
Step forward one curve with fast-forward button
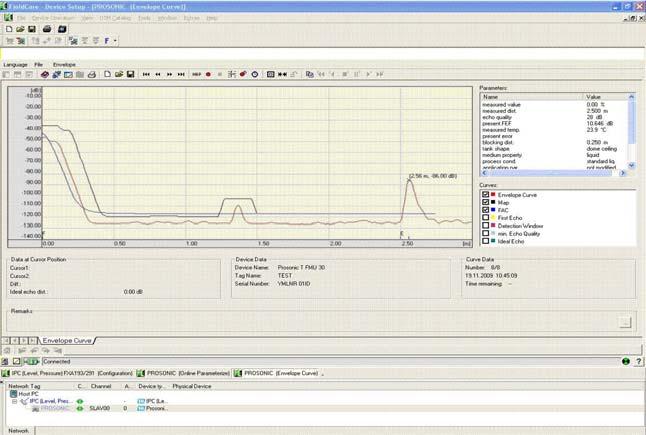(x=169, y=74)
